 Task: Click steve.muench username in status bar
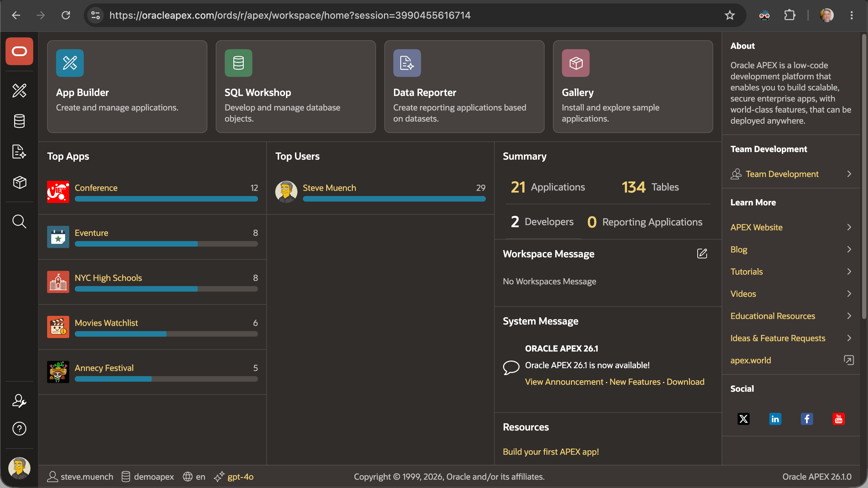click(80, 477)
